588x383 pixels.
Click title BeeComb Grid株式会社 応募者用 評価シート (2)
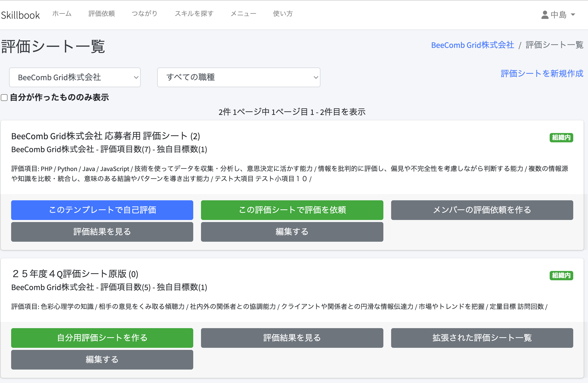tap(106, 136)
